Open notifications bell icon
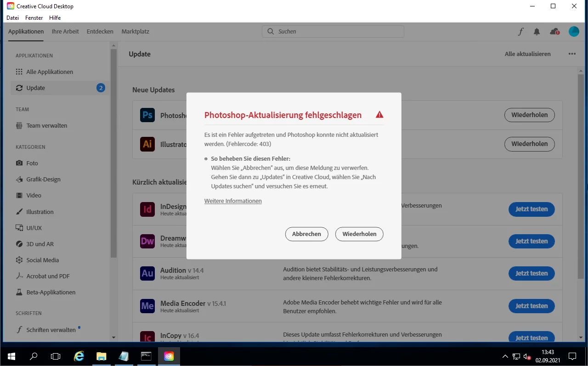Viewport: 588px width, 366px height. click(537, 32)
